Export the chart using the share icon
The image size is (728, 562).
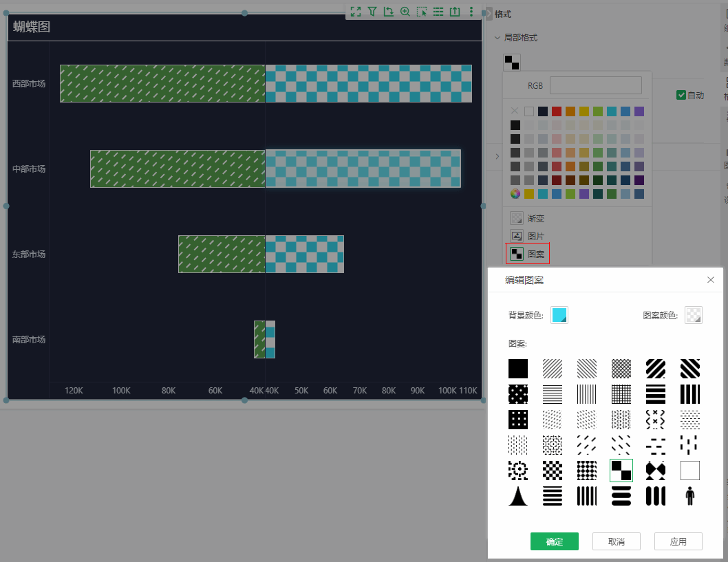(x=455, y=12)
